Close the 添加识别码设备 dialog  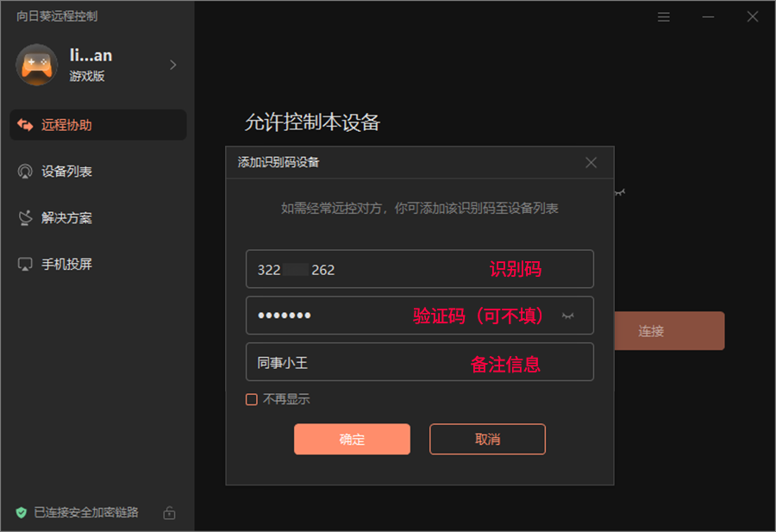(591, 162)
